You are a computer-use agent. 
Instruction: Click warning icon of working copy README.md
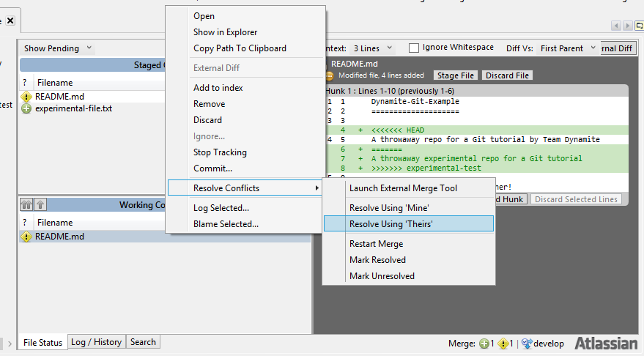point(26,237)
